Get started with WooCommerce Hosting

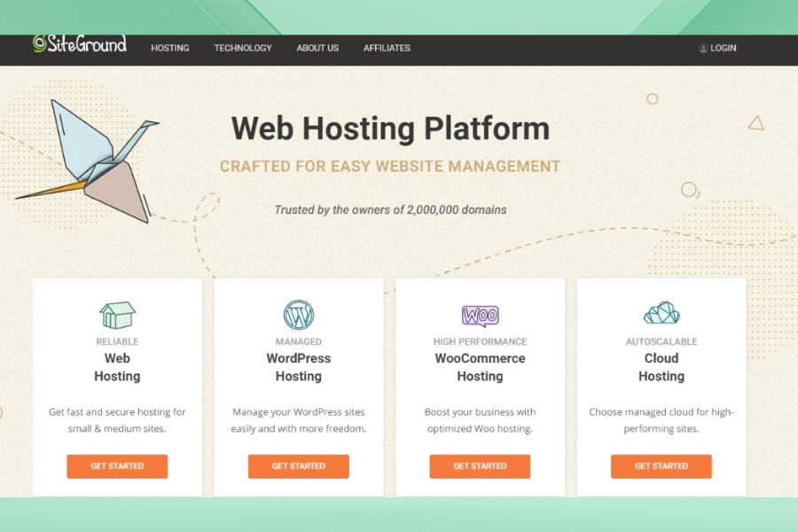click(480, 466)
